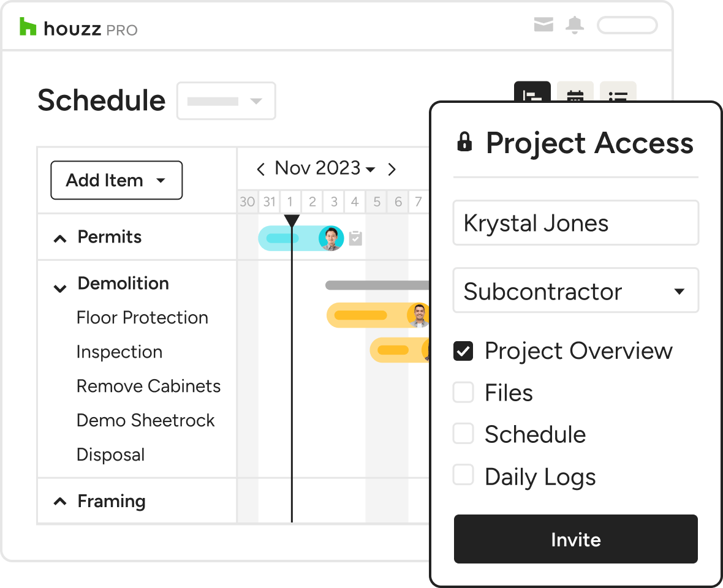
Task: Select the Remove Cabinets task
Action: click(148, 386)
